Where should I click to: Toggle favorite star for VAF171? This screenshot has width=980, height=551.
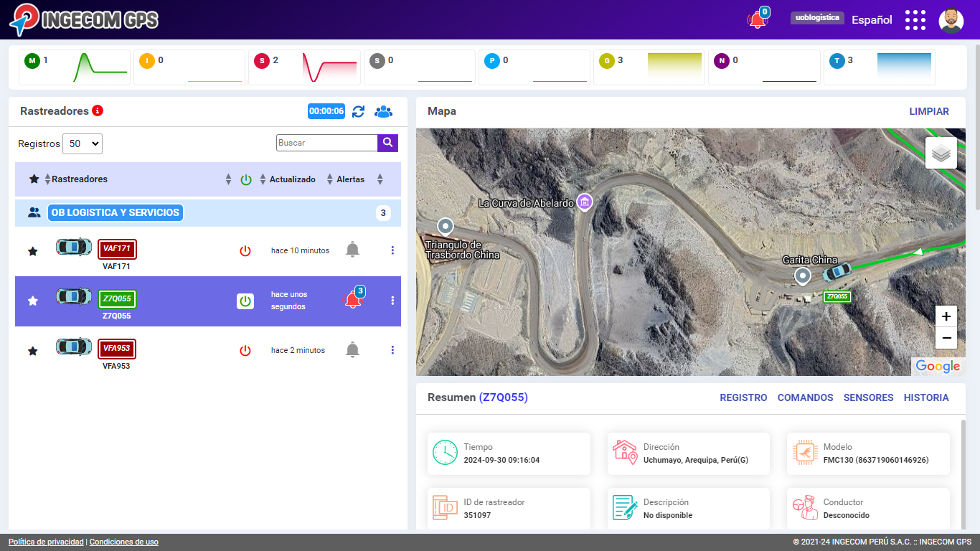pyautogui.click(x=32, y=251)
